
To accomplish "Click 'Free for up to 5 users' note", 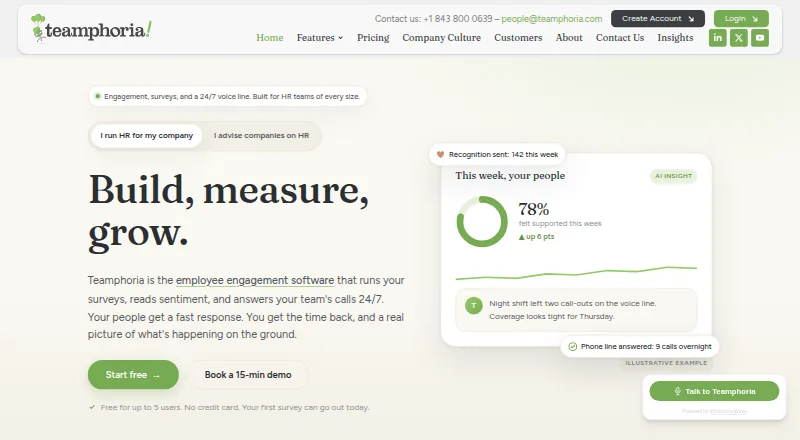I will (229, 407).
